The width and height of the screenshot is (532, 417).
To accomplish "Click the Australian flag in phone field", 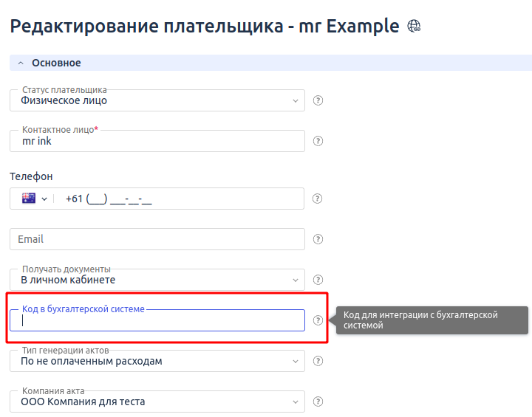I will [29, 199].
